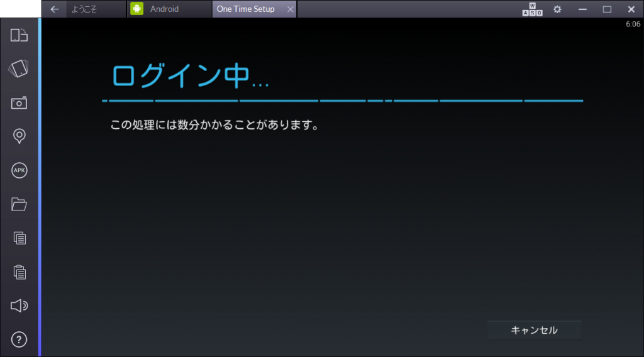Screen dimensions: 644x357
Task: Click the copy icon in the sidebar
Action: coord(19,238)
